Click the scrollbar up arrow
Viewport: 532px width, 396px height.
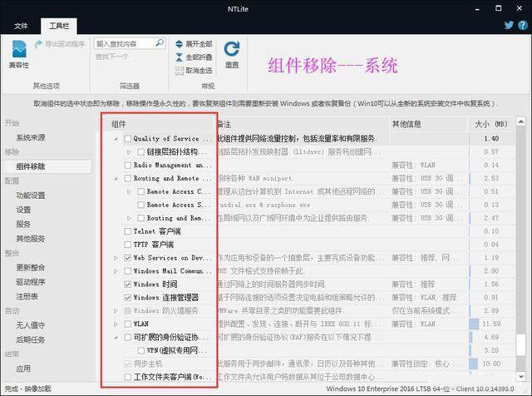(521, 121)
